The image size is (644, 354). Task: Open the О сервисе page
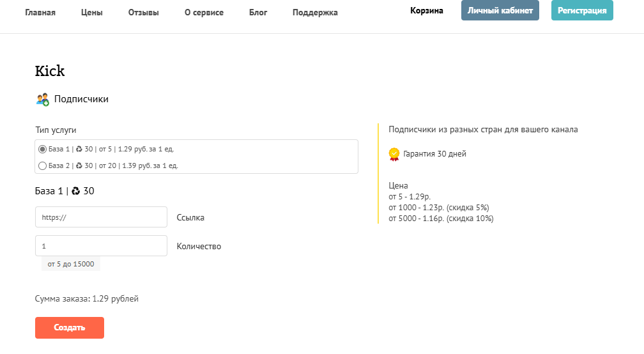204,12
